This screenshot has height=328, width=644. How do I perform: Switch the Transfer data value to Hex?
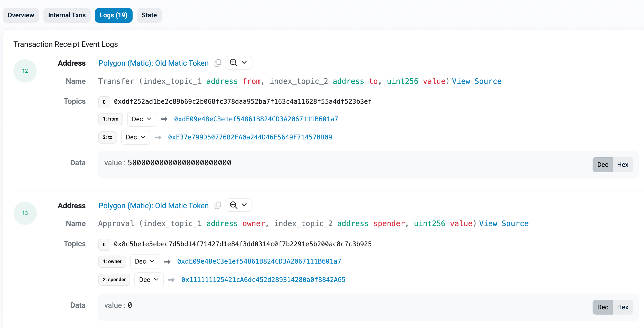coord(623,165)
